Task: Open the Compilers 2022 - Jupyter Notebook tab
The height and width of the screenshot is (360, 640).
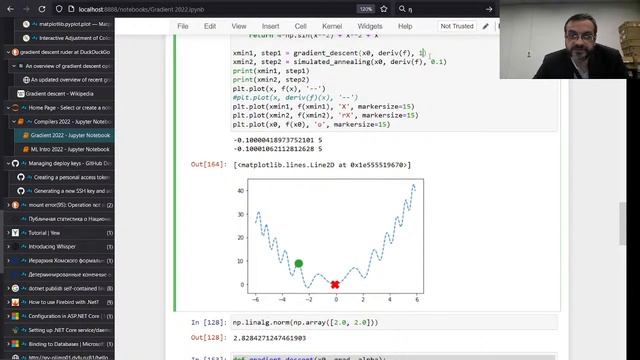Action: 72,122
